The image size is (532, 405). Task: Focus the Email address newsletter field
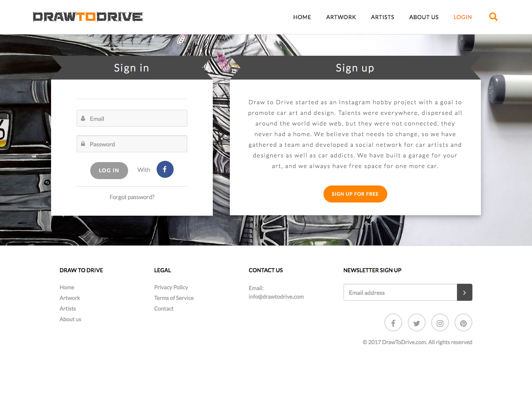coord(400,292)
